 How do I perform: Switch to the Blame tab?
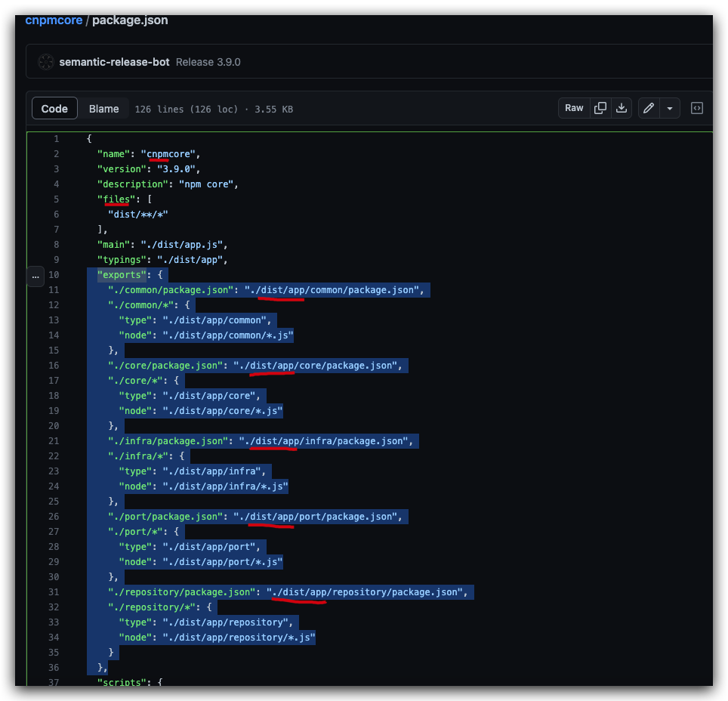103,108
